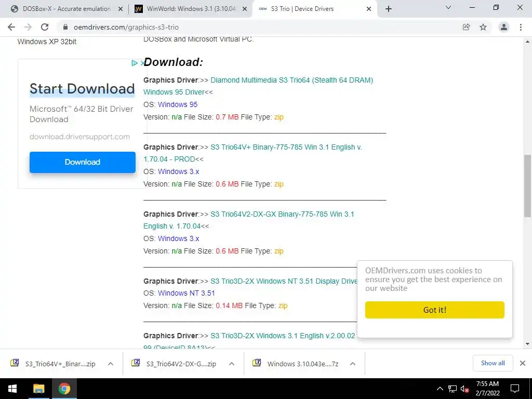Open File Explorer from the taskbar
The height and width of the screenshot is (399, 532).
point(38,389)
